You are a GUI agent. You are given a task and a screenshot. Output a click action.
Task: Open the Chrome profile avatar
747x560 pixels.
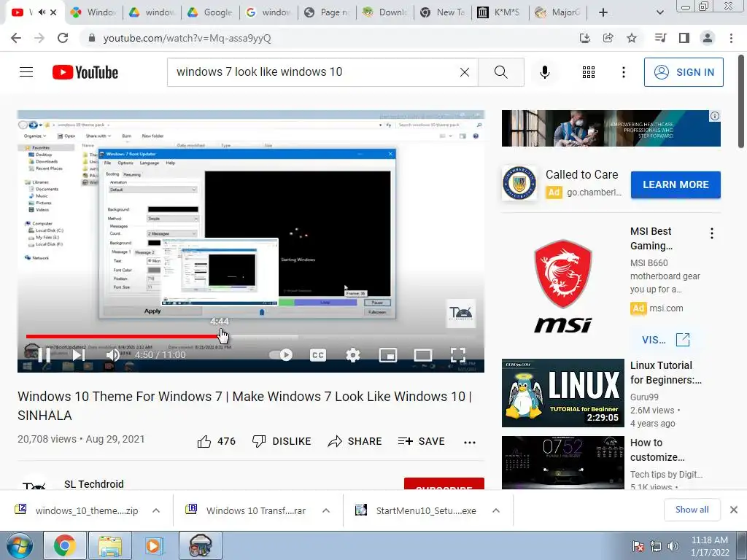coord(708,38)
